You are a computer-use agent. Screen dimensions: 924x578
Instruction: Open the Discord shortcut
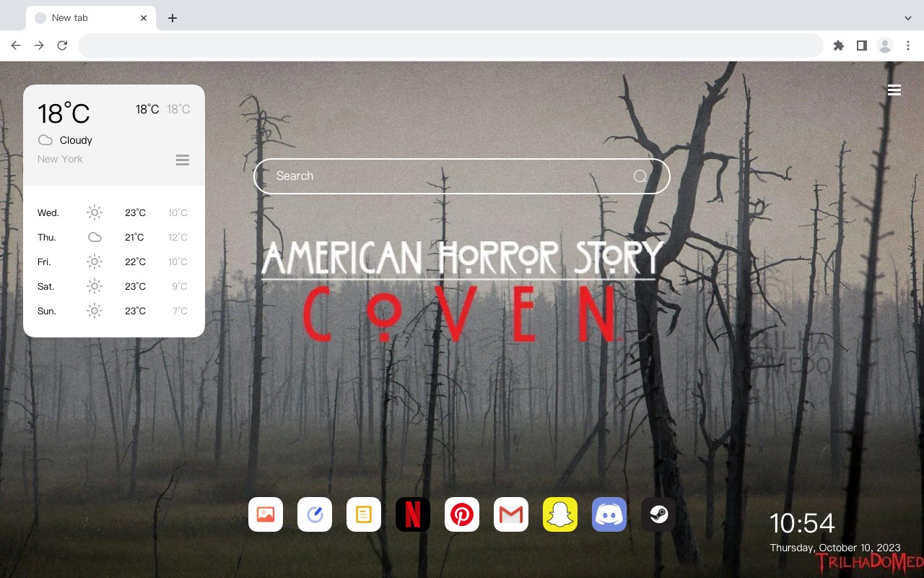[x=609, y=514]
